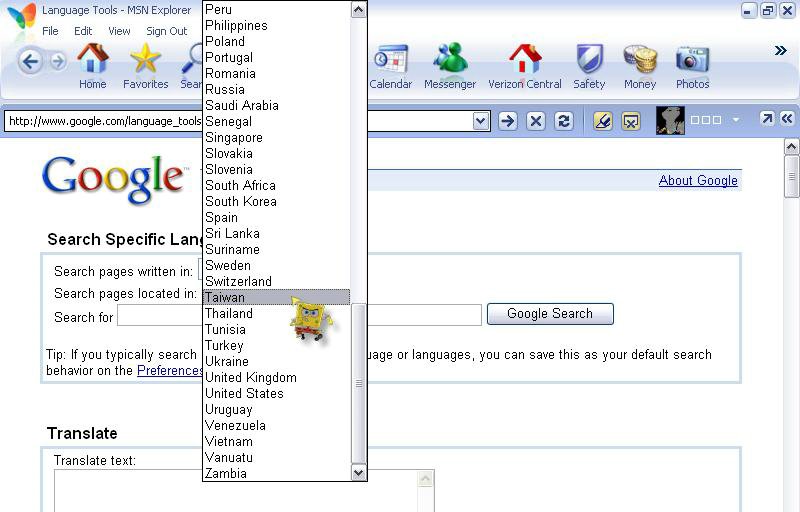Select Philippines from the country list
Viewport: 800px width, 512px height.
[x=276, y=25]
